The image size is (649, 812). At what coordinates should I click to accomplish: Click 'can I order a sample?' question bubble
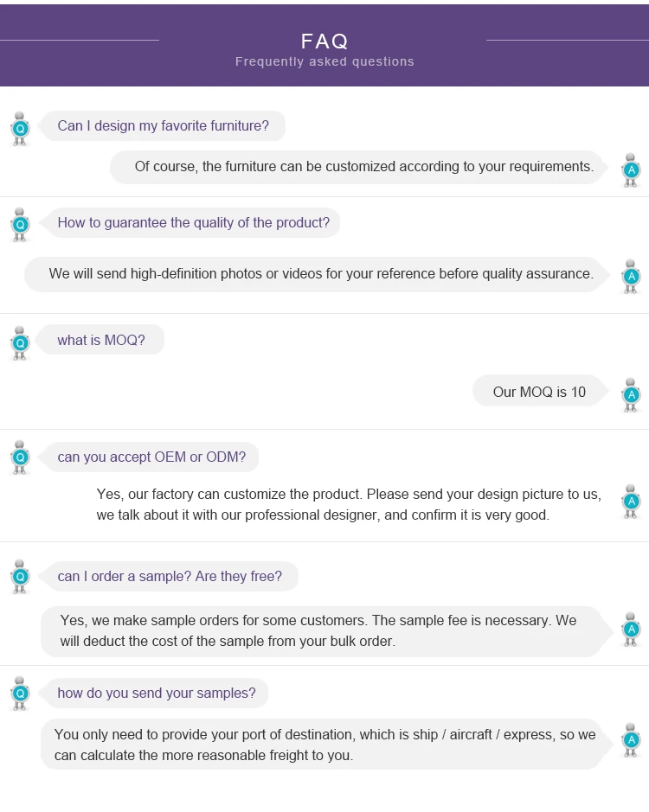click(170, 577)
